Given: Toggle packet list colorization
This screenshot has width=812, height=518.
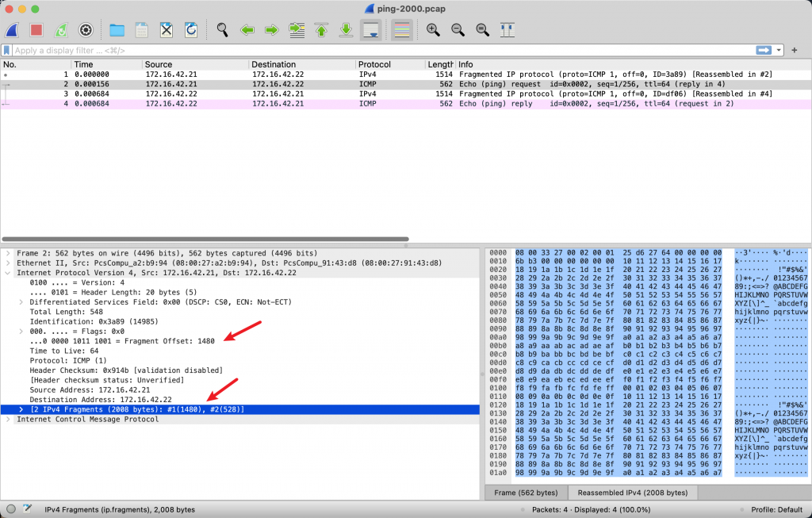Looking at the screenshot, I should 402,30.
